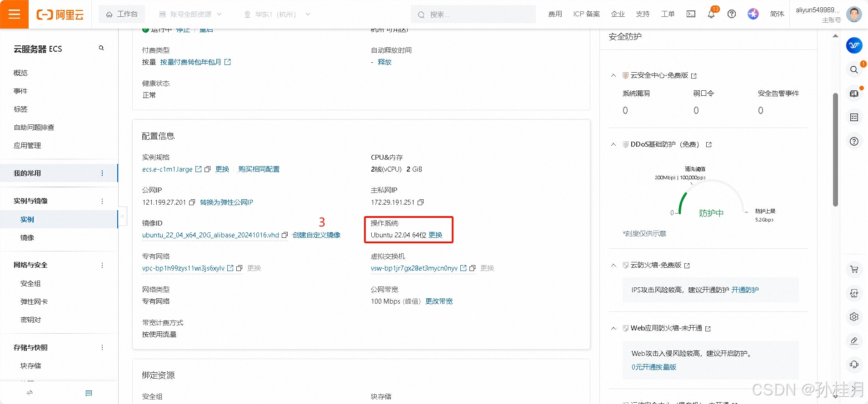The image size is (868, 404).
Task: Open the help question mark in the top bar
Action: (732, 14)
